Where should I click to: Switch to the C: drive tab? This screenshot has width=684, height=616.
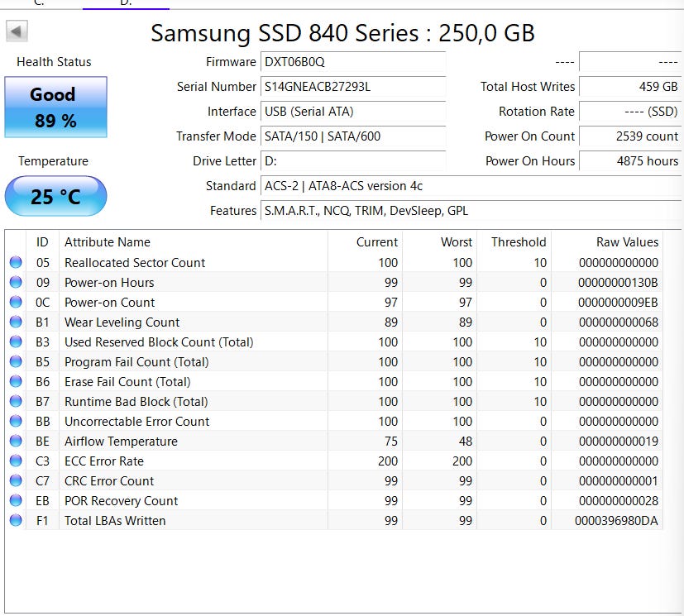(39, 3)
